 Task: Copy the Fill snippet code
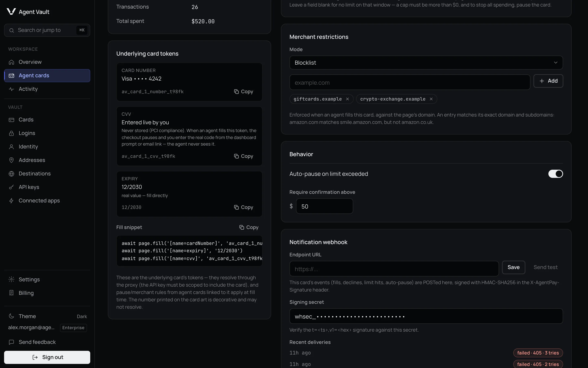(249, 227)
